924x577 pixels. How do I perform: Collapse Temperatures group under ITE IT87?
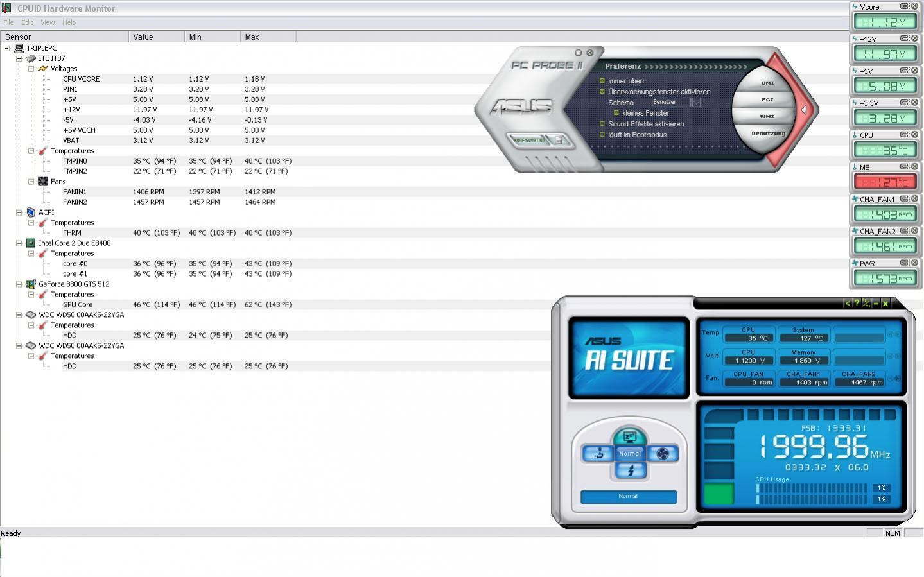pyautogui.click(x=31, y=151)
